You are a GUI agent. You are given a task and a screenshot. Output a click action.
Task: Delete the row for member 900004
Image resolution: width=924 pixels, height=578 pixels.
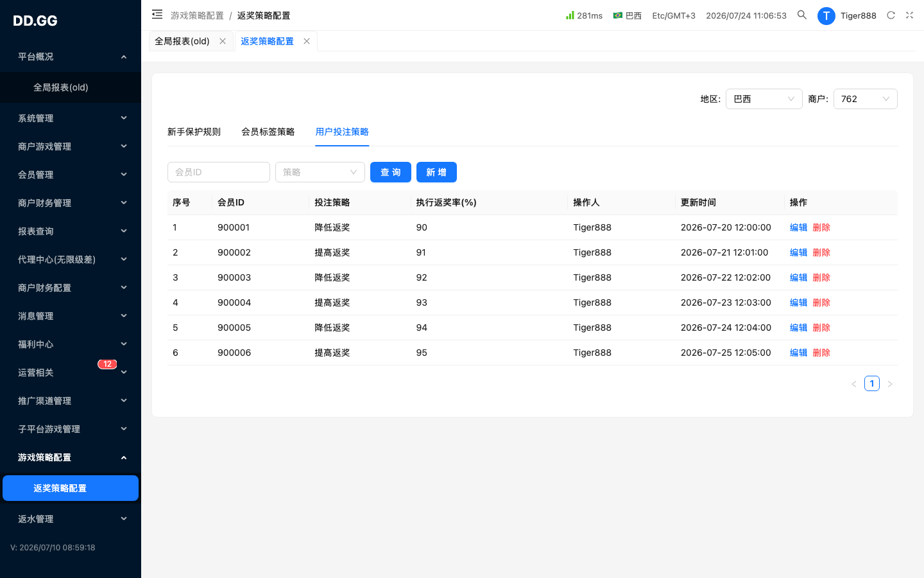[x=821, y=302]
